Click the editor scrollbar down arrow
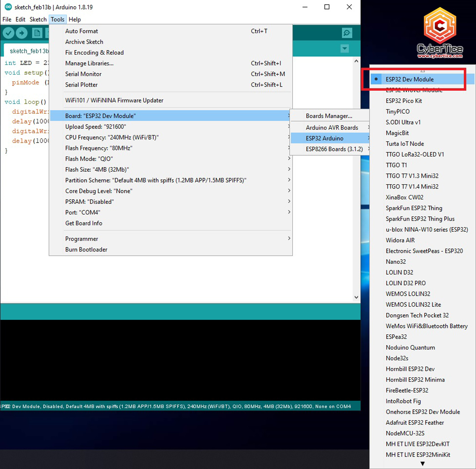This screenshot has height=469, width=476. click(x=356, y=297)
